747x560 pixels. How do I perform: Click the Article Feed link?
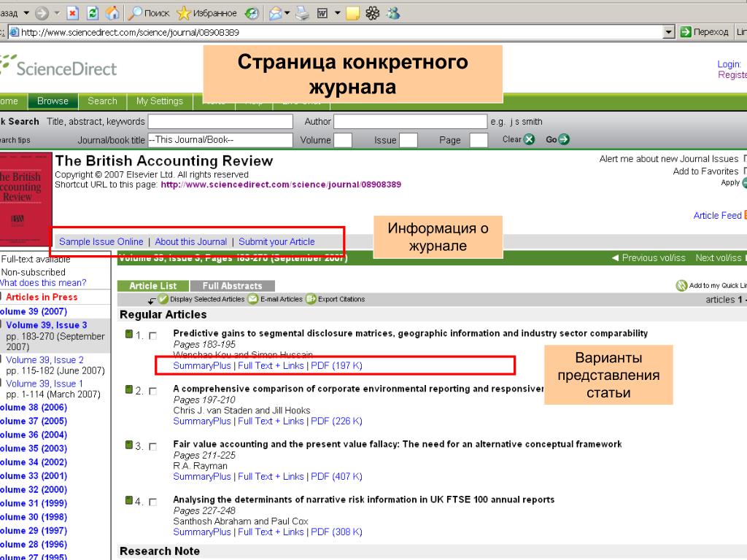[718, 215]
